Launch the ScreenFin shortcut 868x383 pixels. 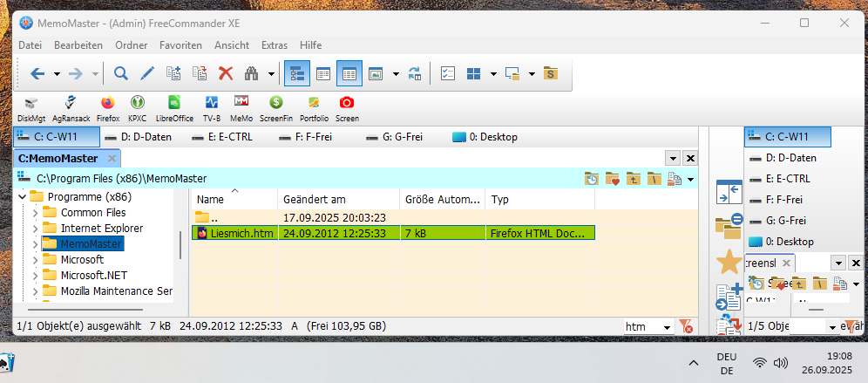(276, 108)
